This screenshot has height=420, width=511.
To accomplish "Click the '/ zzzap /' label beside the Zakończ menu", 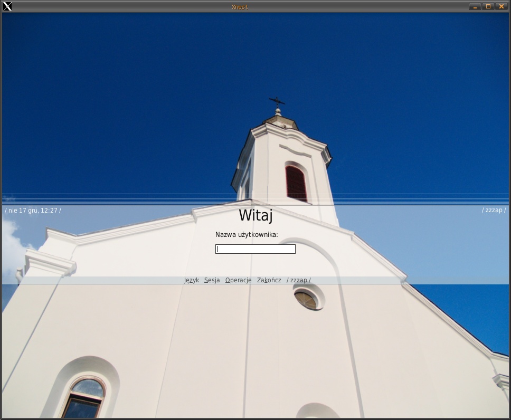I will click(x=298, y=280).
